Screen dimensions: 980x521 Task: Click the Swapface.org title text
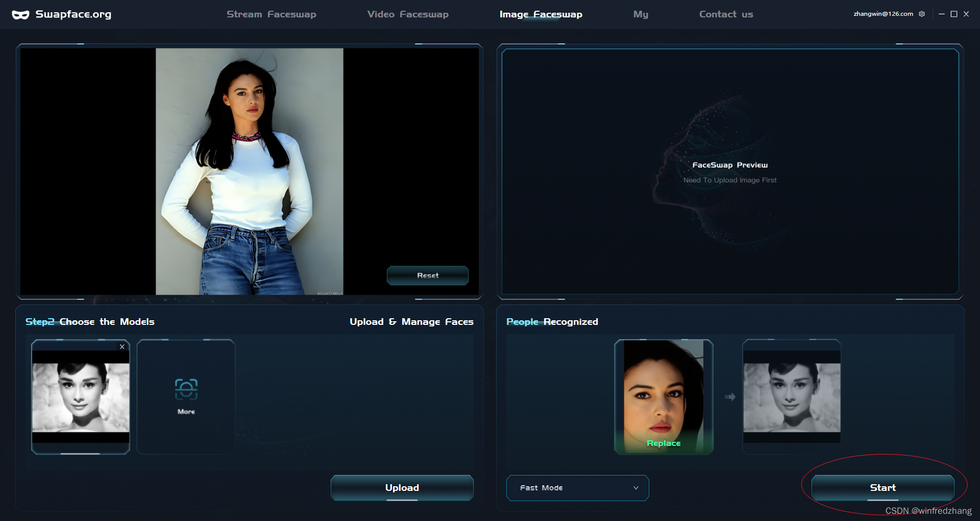[x=73, y=14]
